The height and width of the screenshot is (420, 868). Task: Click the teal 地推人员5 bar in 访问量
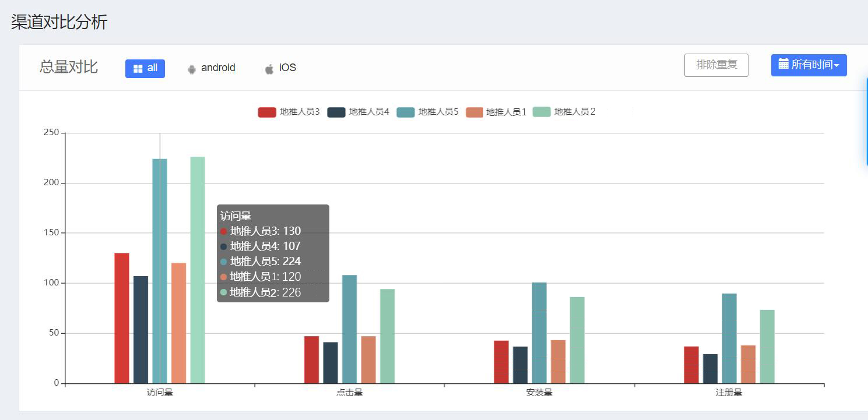coord(160,271)
